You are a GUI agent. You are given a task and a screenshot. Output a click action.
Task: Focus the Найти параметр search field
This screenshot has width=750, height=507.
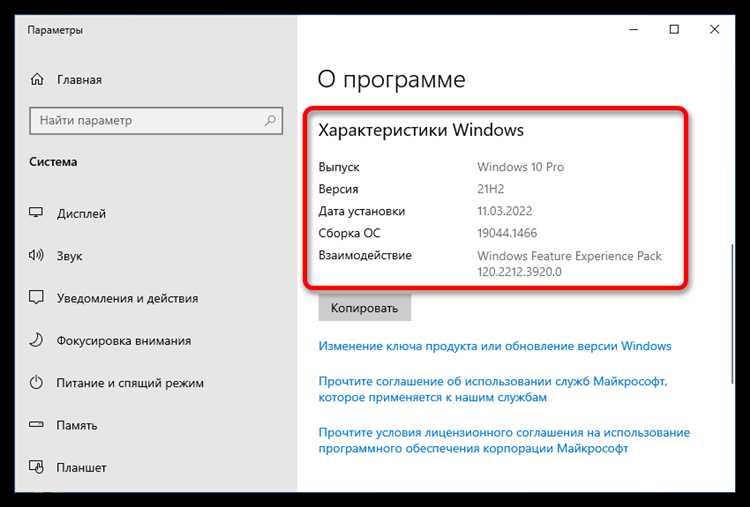[x=156, y=121]
